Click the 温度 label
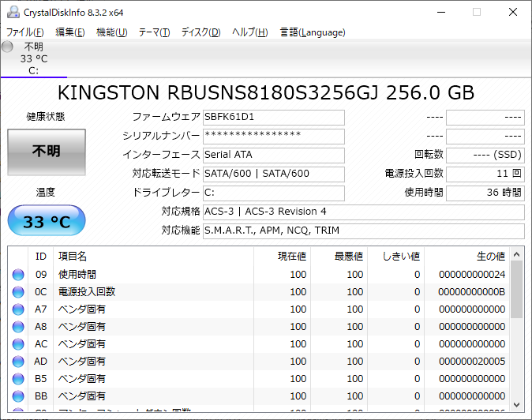Screen dimensions: 532x420 pyautogui.click(x=46, y=193)
